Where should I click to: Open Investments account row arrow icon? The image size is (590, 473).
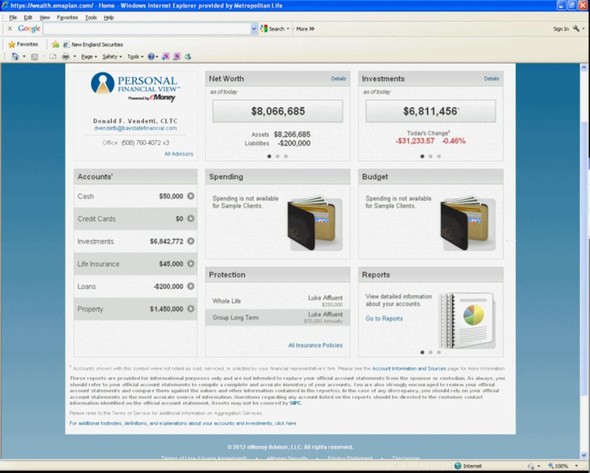(191, 241)
